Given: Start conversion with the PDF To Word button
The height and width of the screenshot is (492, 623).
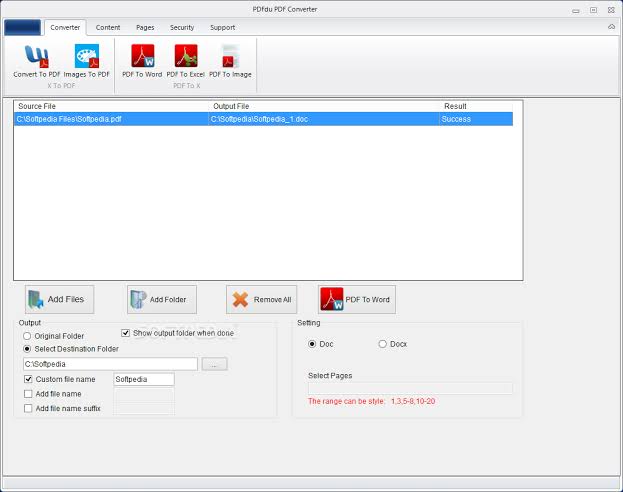Looking at the screenshot, I should click(357, 299).
